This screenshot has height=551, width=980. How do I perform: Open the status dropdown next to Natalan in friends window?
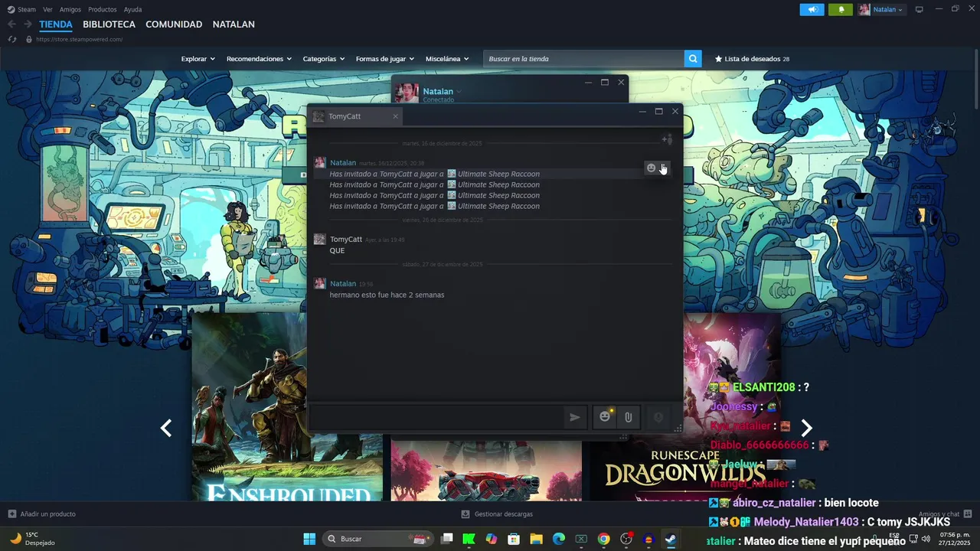pyautogui.click(x=459, y=91)
